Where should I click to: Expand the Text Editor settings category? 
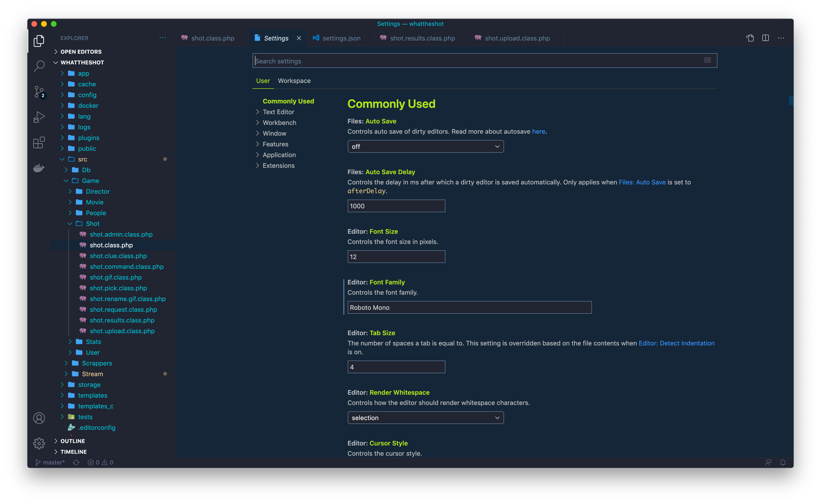point(278,112)
